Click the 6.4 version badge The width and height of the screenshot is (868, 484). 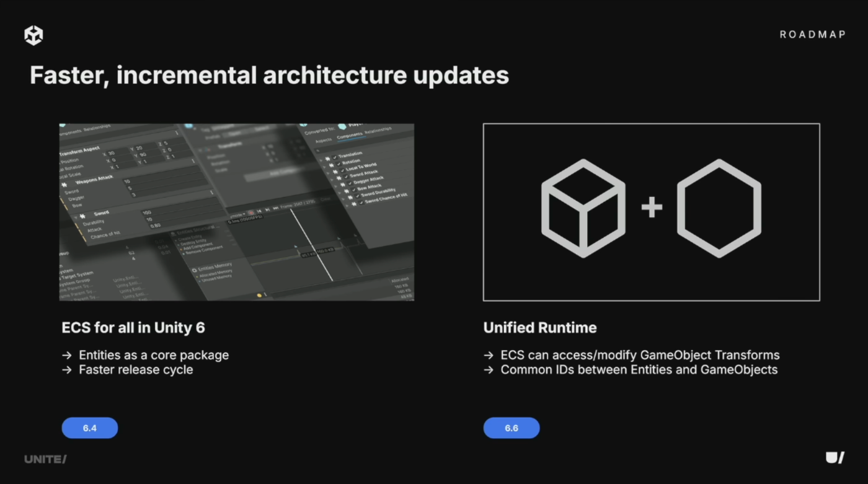(90, 428)
